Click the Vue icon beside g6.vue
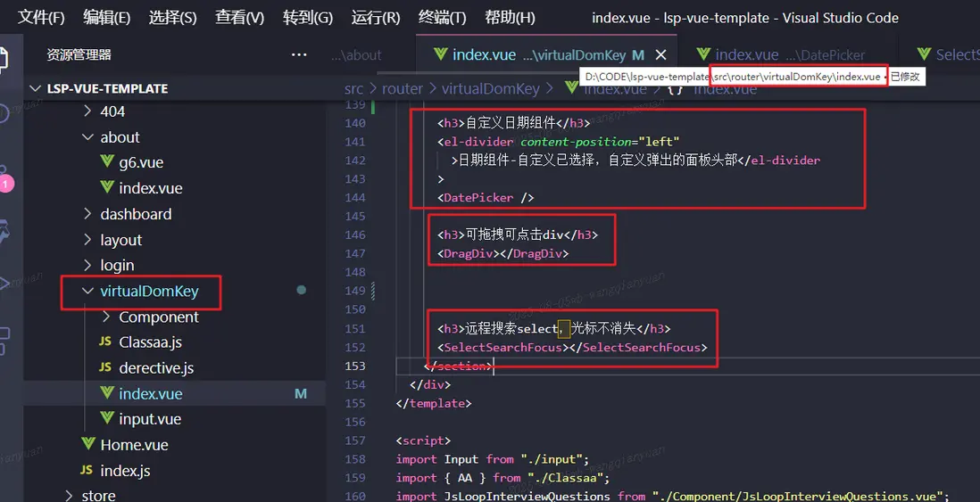 (x=107, y=161)
